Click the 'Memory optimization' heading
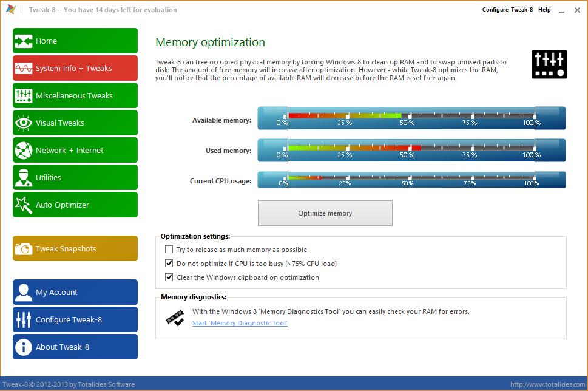 tap(211, 42)
